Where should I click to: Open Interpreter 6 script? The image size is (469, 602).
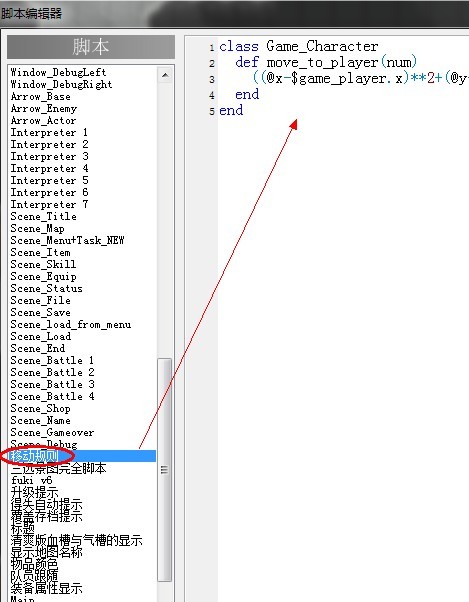point(50,192)
